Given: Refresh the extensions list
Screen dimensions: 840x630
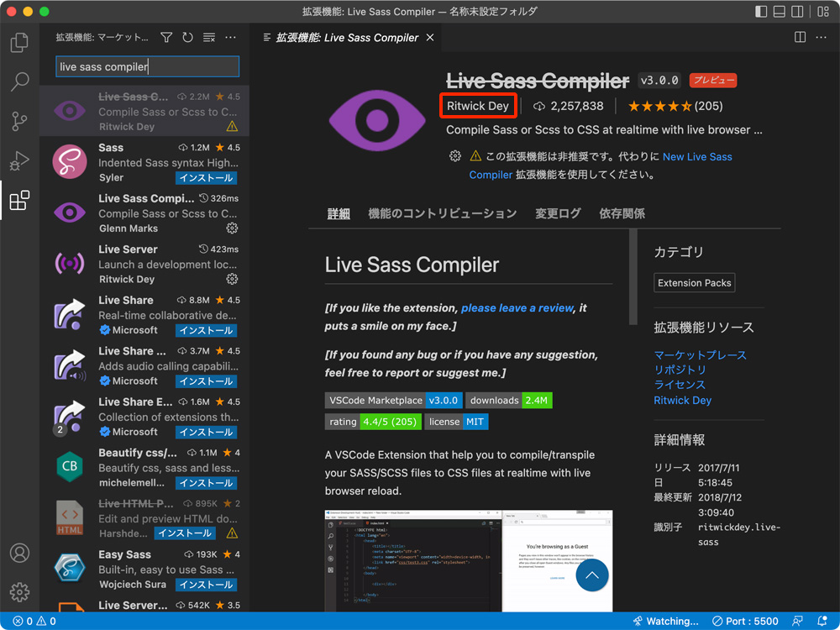Looking at the screenshot, I should coord(187,38).
